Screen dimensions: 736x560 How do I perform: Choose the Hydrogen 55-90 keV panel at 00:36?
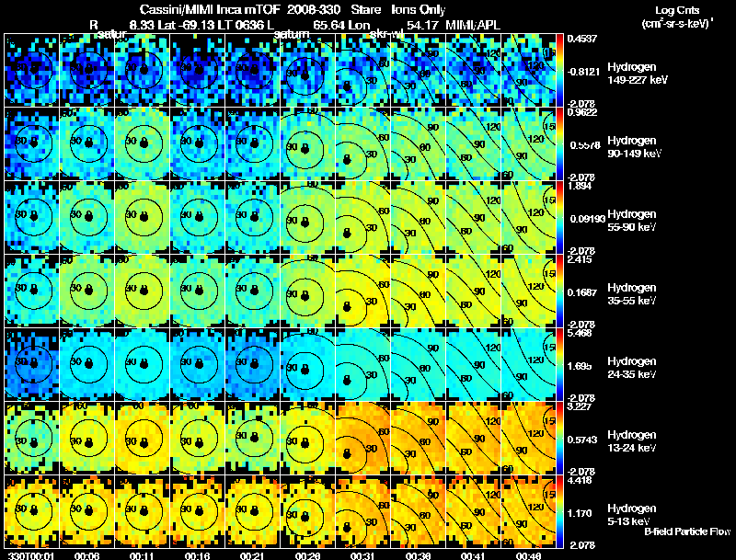(x=419, y=218)
